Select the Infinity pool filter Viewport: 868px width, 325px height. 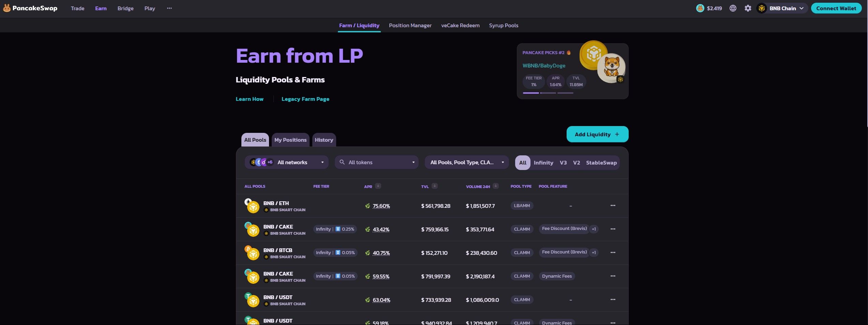click(x=543, y=163)
